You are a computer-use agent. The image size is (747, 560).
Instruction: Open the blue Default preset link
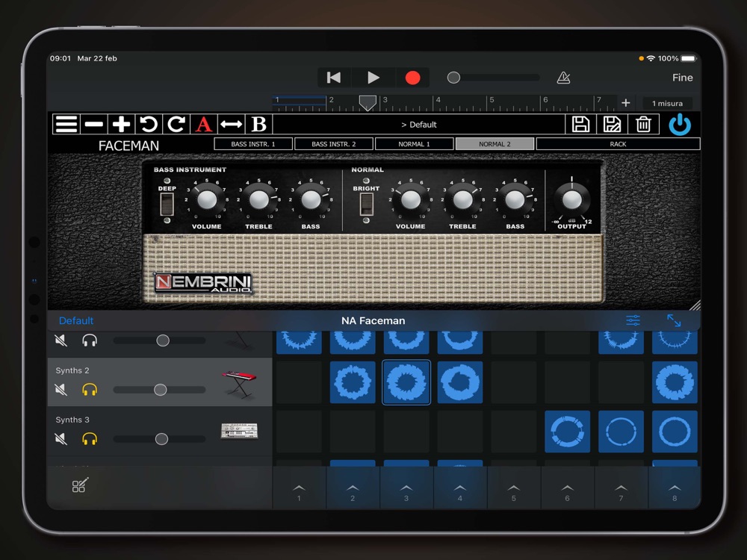pyautogui.click(x=76, y=320)
